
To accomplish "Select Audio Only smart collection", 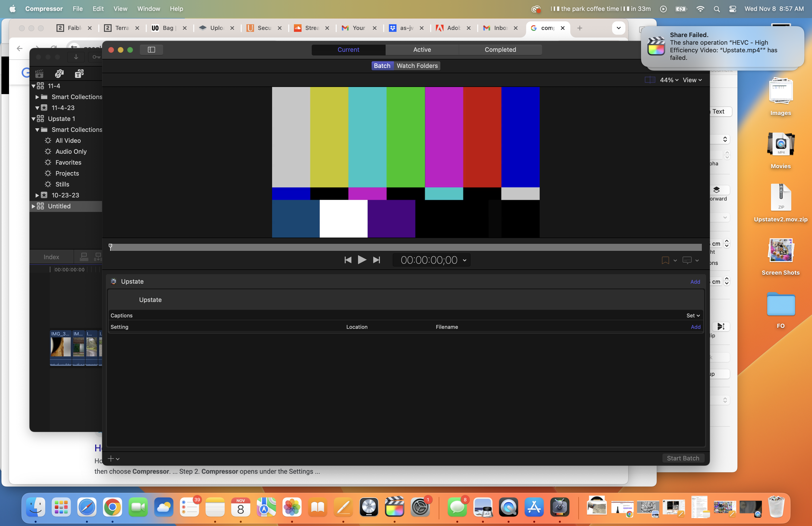I will pos(71,152).
